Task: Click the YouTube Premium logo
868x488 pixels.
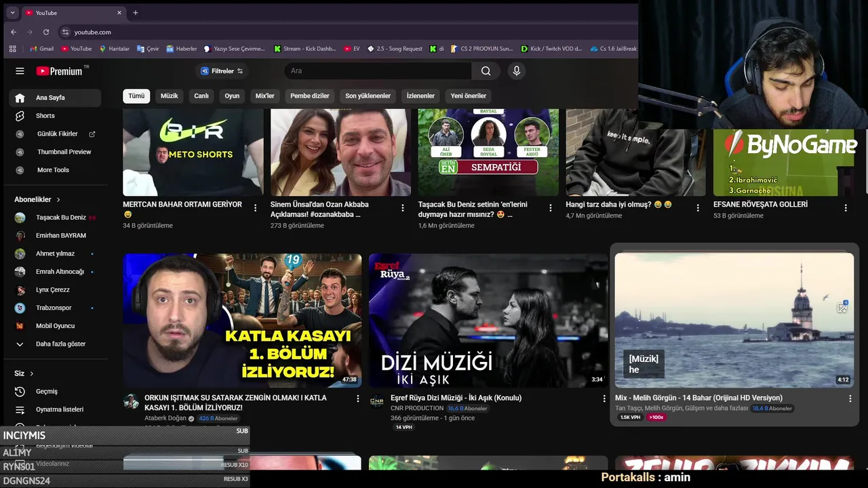Action: pos(59,71)
